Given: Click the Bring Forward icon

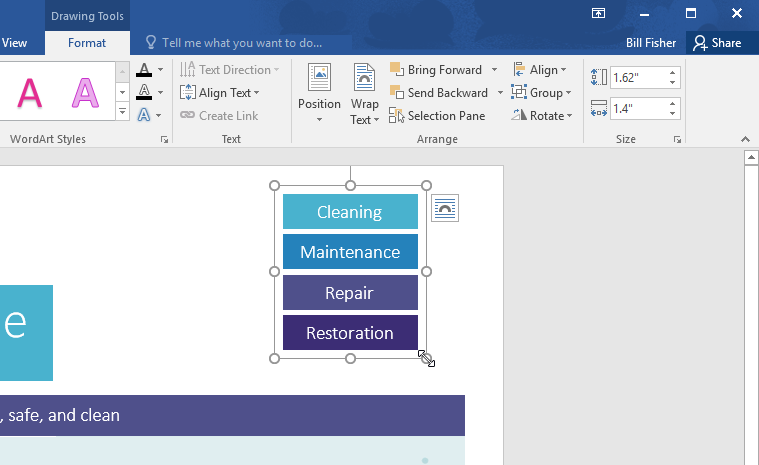Looking at the screenshot, I should point(396,70).
